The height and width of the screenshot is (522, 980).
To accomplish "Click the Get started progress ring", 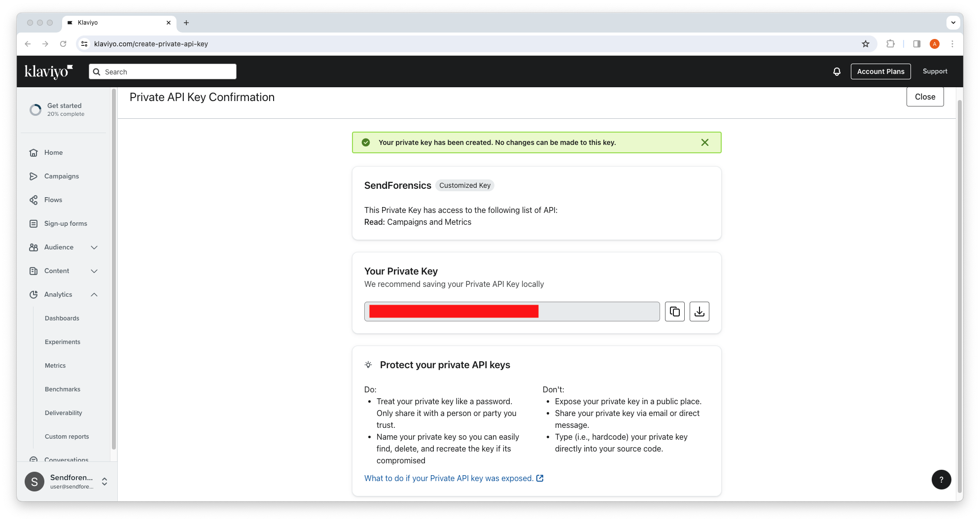I will (x=35, y=110).
